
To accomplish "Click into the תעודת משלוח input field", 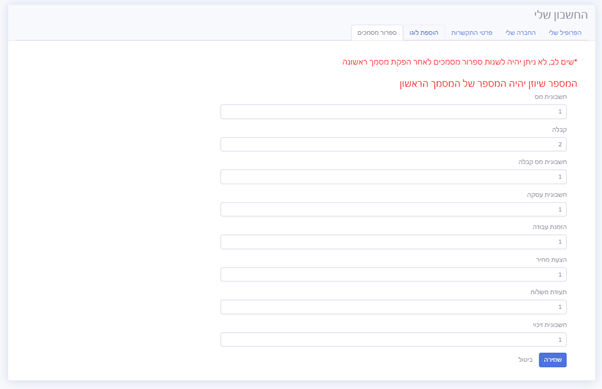I will click(x=393, y=307).
